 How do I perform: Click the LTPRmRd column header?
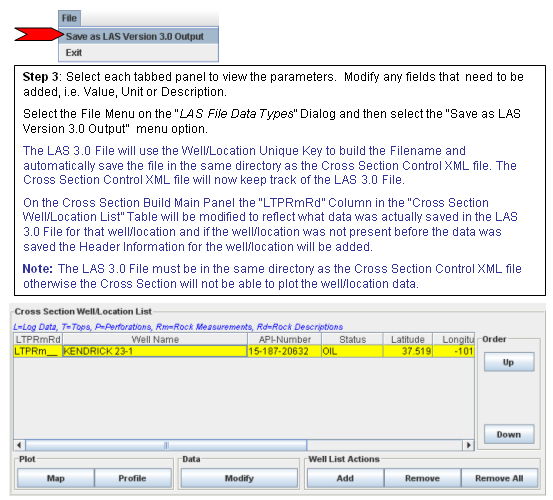(38, 339)
